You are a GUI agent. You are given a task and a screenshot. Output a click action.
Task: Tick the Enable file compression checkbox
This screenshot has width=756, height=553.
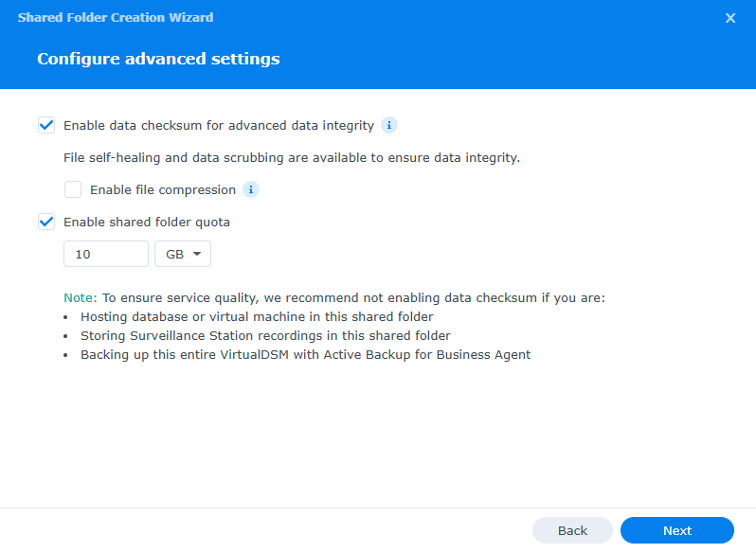tap(73, 189)
